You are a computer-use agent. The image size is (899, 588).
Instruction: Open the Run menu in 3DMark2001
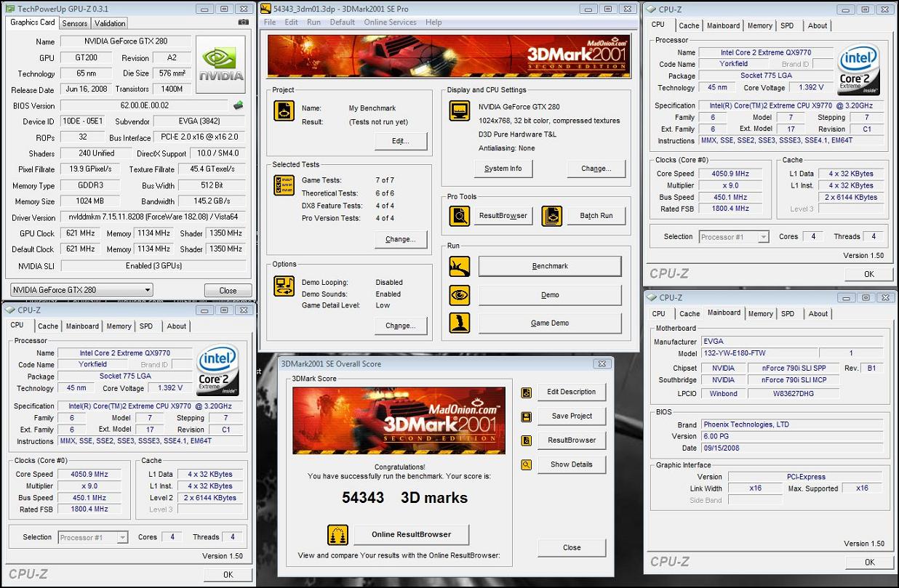pos(313,22)
